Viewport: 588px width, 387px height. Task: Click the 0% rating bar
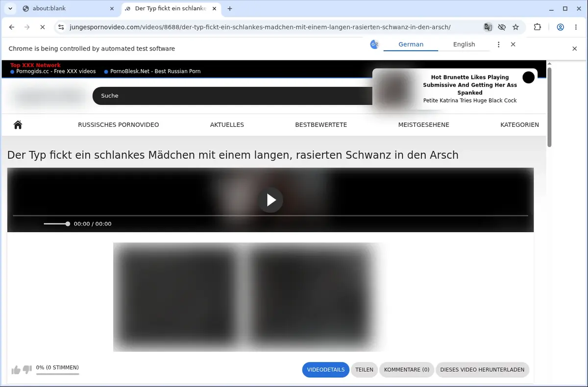[x=57, y=374]
